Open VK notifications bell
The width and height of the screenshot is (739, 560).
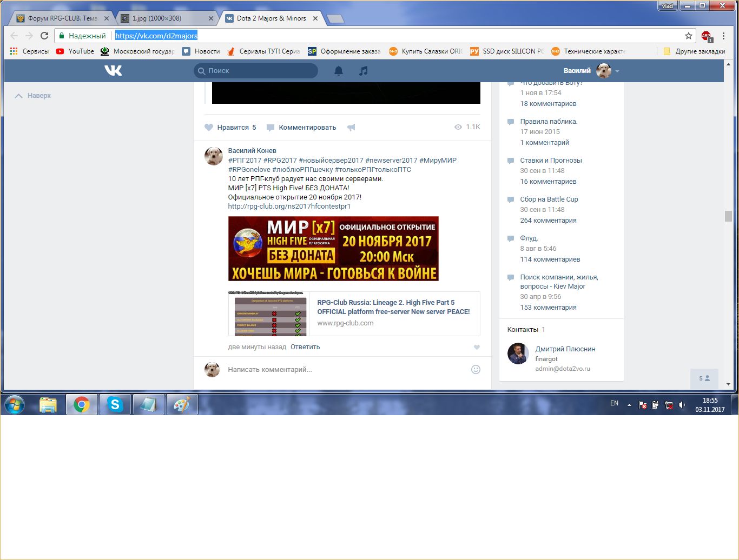(x=339, y=71)
